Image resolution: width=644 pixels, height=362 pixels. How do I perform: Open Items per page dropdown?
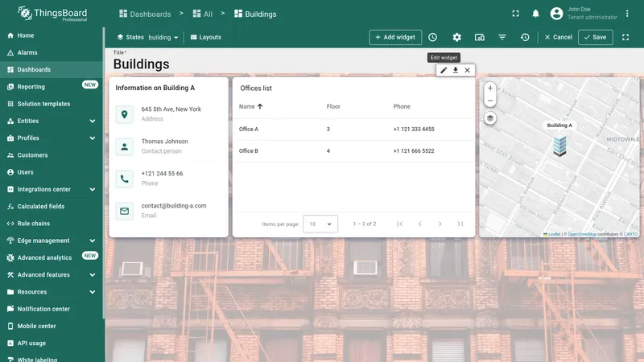320,224
